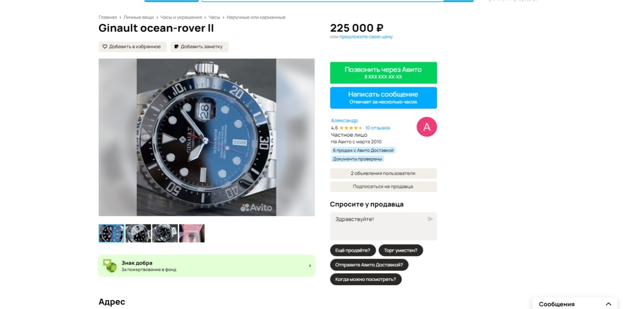Screen dimensions: 644x309
Task: Click the heart icon to add to favorites
Action: coord(105,47)
